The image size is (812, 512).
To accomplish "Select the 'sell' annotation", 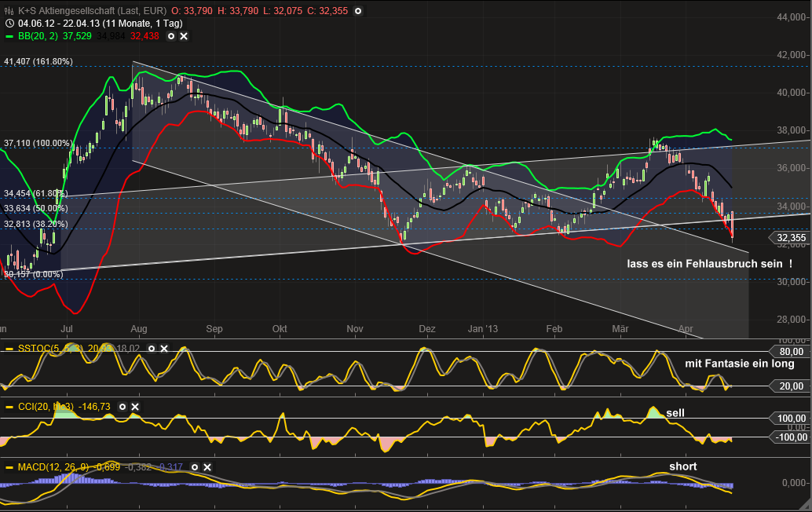I will click(675, 413).
